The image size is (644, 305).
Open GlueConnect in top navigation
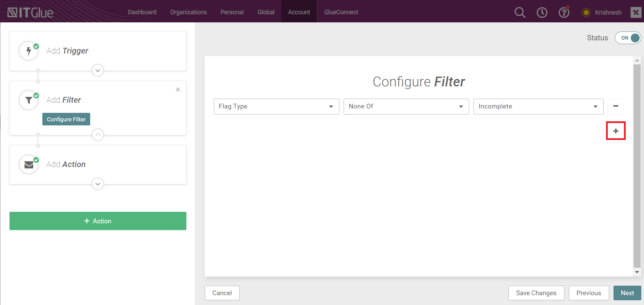tap(341, 12)
